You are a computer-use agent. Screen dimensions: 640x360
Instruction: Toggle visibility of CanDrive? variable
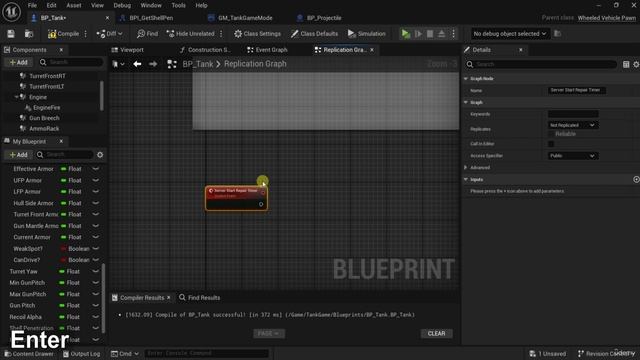(x=96, y=260)
